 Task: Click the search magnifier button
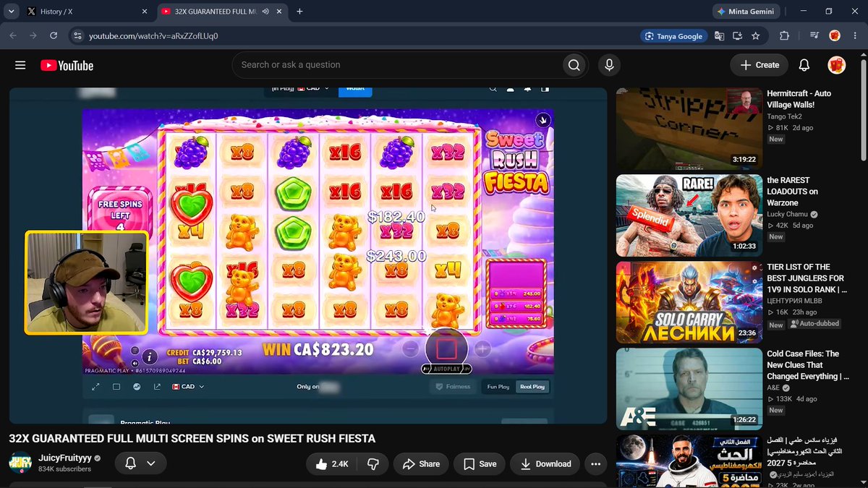[574, 65]
